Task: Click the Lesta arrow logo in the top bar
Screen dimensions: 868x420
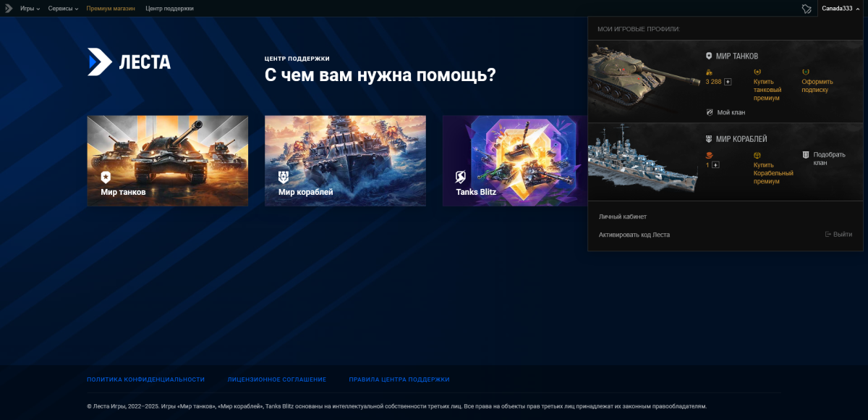Action: pyautogui.click(x=9, y=9)
